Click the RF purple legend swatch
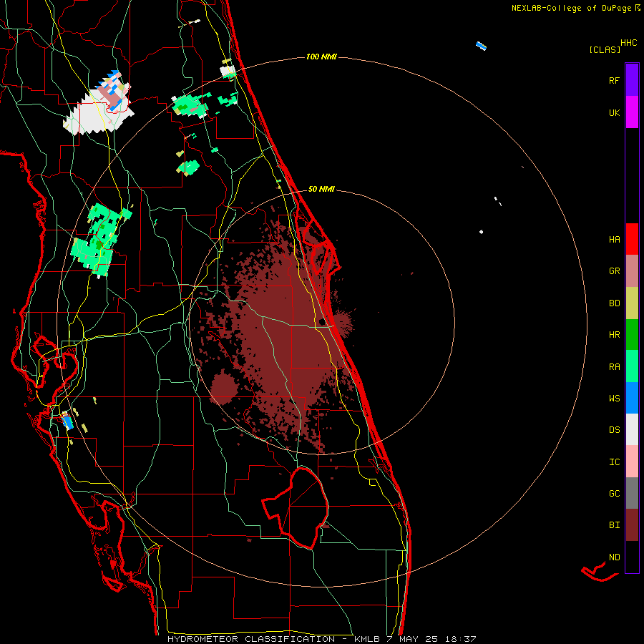644x644 pixels. pos(632,80)
